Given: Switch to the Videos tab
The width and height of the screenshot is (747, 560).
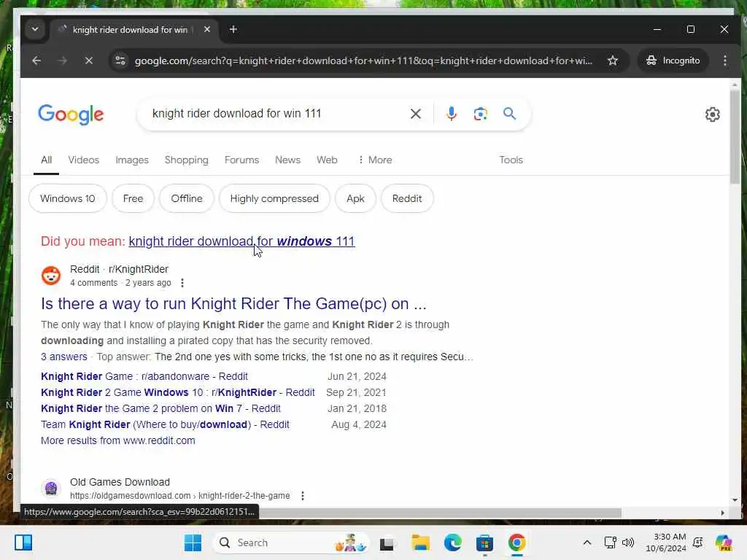Looking at the screenshot, I should pos(83,160).
